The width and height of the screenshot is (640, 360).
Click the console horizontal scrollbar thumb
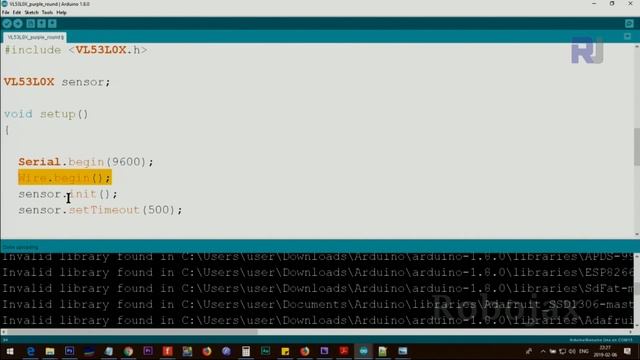point(132,332)
